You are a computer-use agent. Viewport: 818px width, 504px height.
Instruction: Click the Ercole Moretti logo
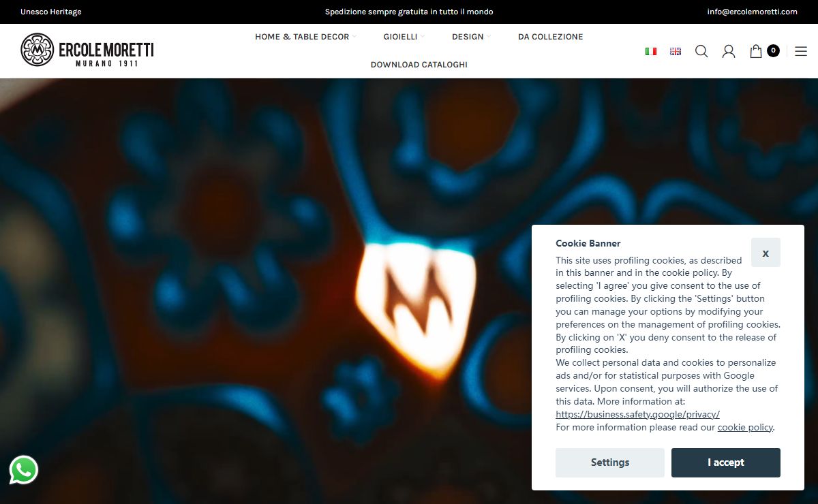87,50
